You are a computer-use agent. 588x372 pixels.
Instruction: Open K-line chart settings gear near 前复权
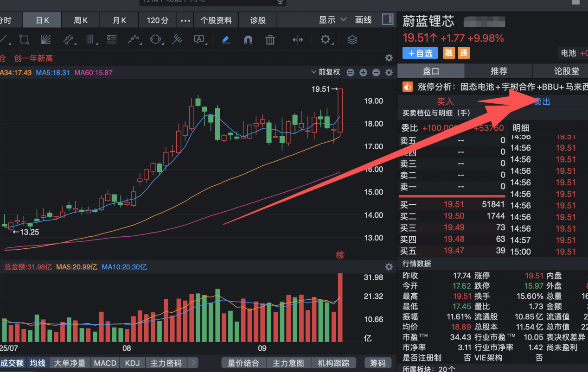pyautogui.click(x=389, y=72)
